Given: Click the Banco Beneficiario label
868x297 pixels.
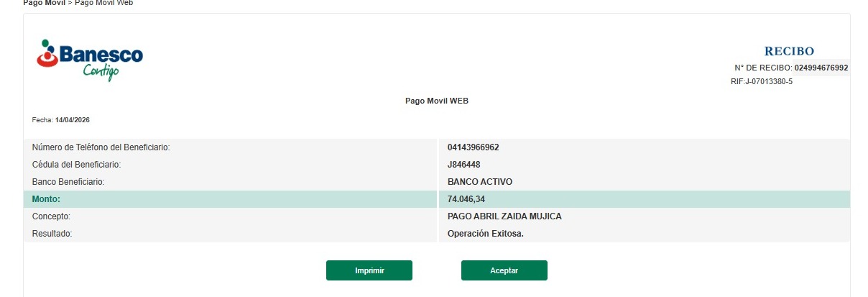Looking at the screenshot, I should click(68, 182).
